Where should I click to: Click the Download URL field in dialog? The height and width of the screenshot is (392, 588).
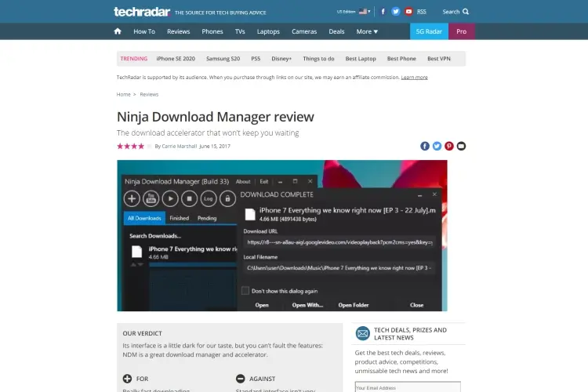[x=339, y=242]
